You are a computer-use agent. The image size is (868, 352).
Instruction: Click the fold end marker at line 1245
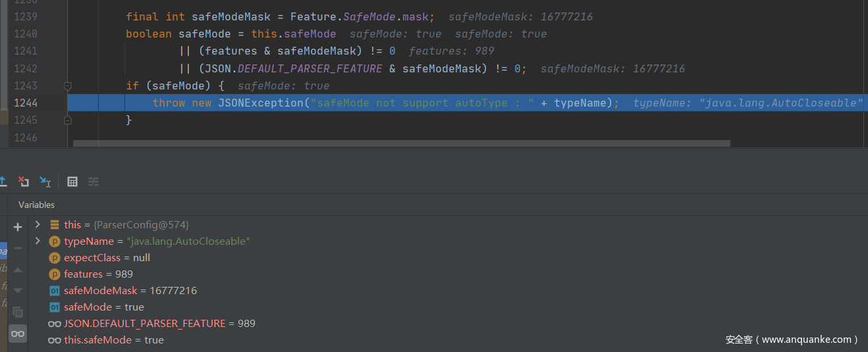[x=67, y=120]
